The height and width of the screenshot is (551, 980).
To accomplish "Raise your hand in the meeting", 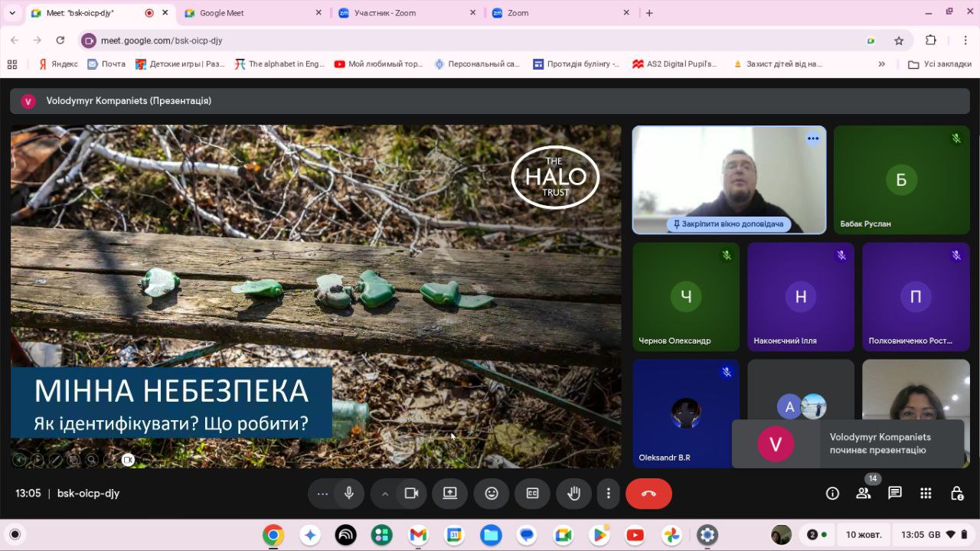I will point(573,494).
